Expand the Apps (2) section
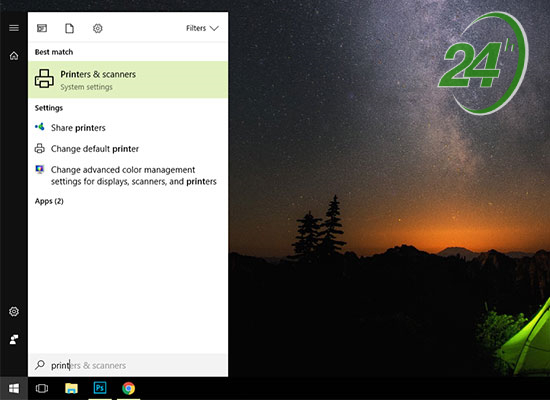The height and width of the screenshot is (400, 550). coord(49,201)
